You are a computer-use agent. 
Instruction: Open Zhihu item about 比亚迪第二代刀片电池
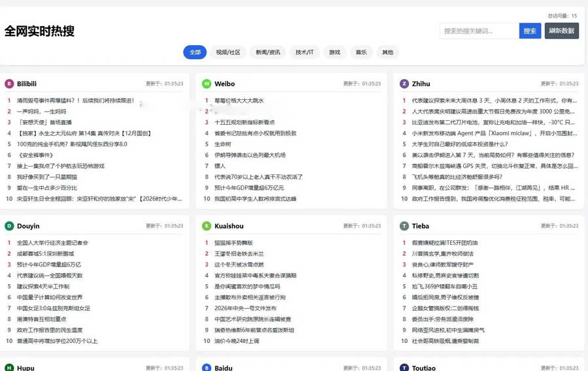click(x=493, y=122)
